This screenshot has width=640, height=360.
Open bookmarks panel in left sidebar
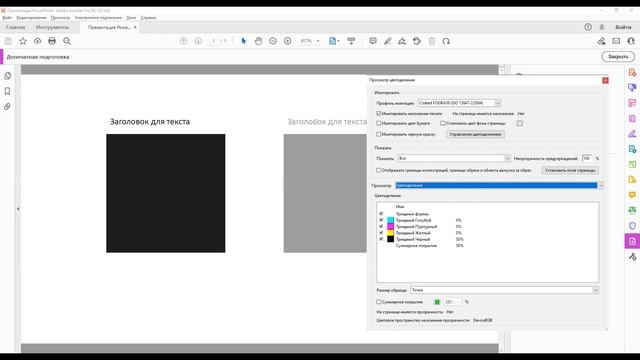coord(7,91)
